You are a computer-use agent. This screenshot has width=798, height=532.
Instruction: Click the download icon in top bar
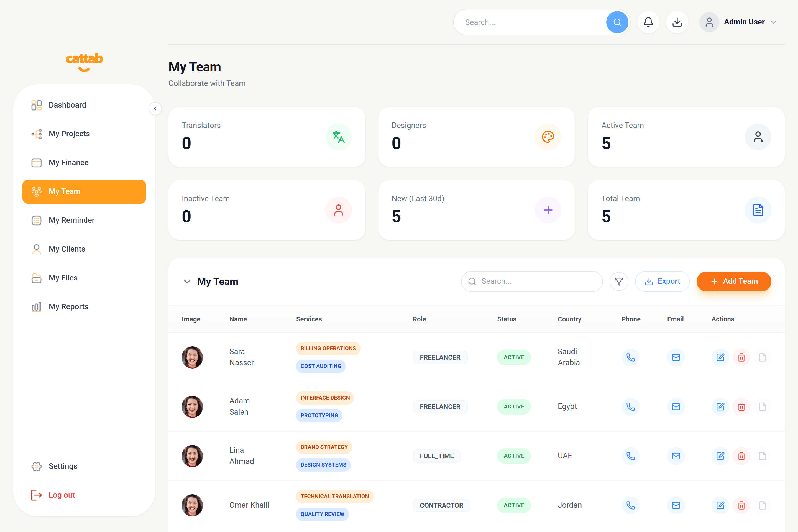pos(677,22)
